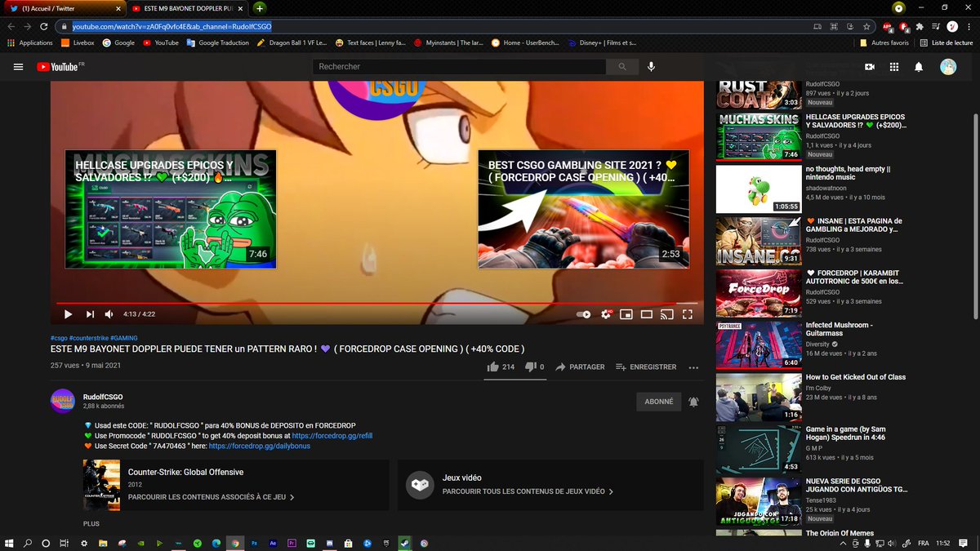The image size is (980, 551).
Task: Dislike the video with thumbs down
Action: click(530, 367)
